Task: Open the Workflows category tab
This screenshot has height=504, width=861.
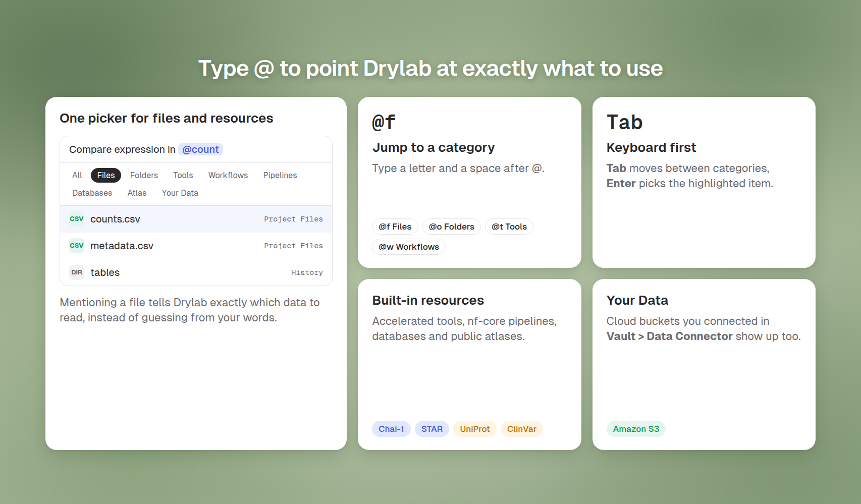Action: [x=228, y=175]
